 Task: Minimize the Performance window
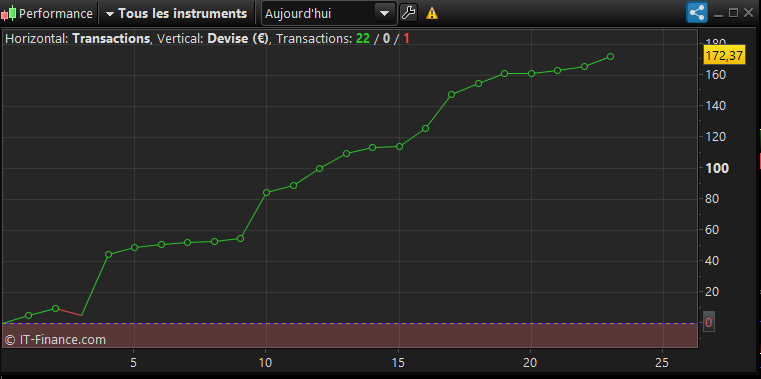pos(719,15)
